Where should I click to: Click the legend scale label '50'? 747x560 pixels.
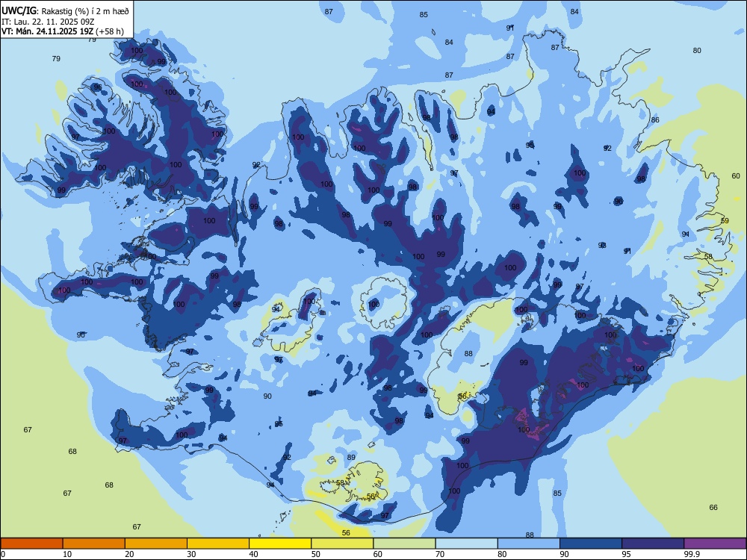[316, 554]
